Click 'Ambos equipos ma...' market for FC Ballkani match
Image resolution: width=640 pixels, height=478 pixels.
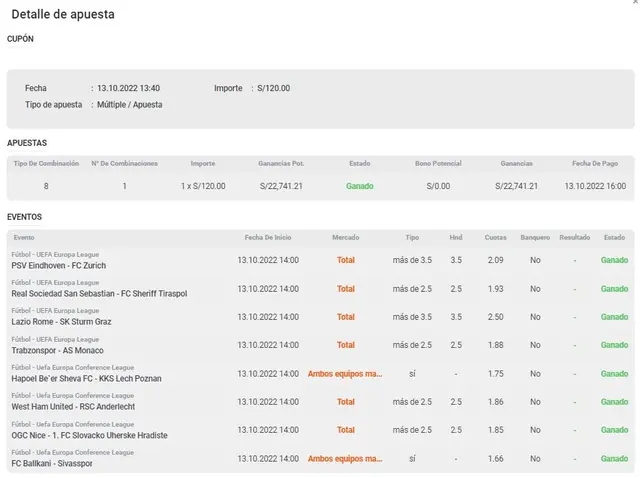click(x=345, y=459)
